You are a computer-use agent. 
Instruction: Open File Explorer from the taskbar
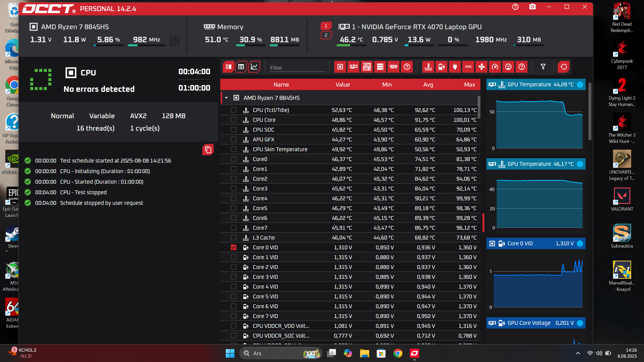coord(364,353)
